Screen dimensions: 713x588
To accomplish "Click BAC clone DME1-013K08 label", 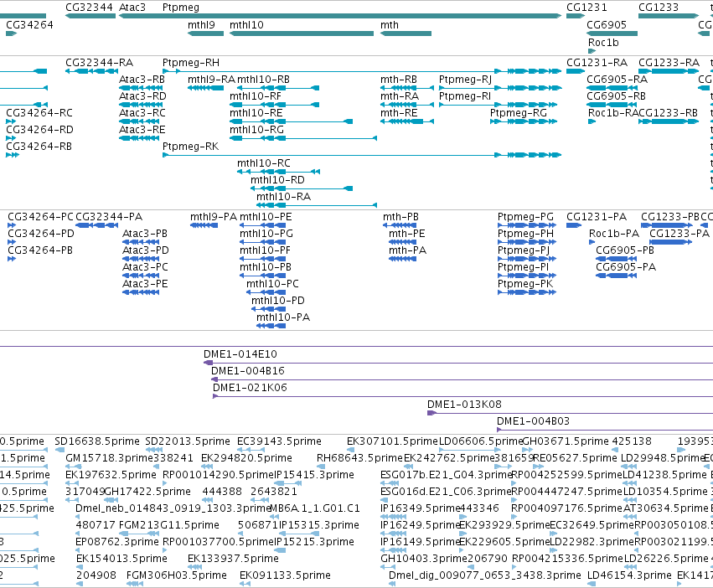I will click(464, 405).
